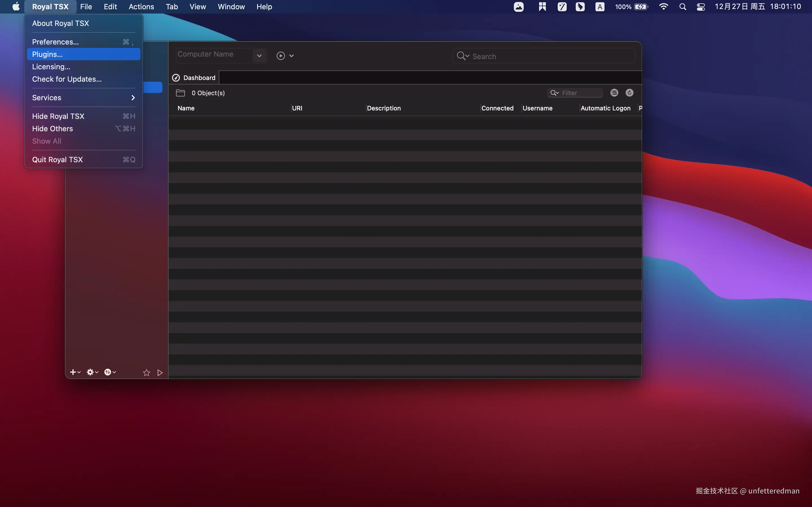Click the play triangle icon in sidebar footer
The image size is (812, 507).
[x=160, y=373]
